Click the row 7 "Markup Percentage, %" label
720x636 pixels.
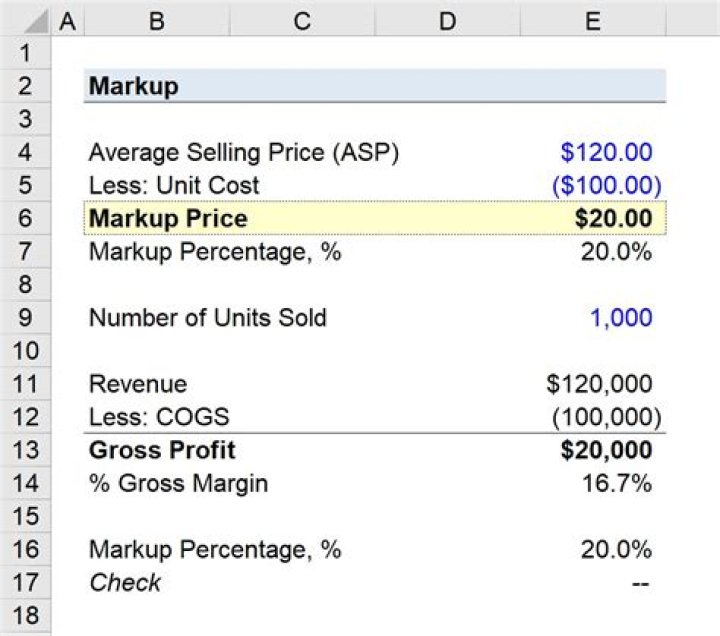pyautogui.click(x=215, y=252)
